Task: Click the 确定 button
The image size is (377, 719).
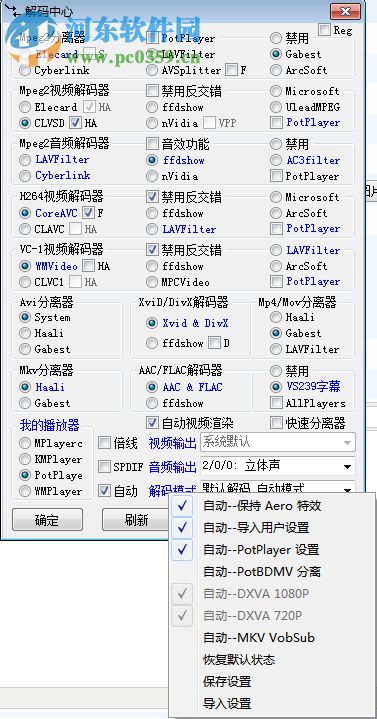Action: 47,520
